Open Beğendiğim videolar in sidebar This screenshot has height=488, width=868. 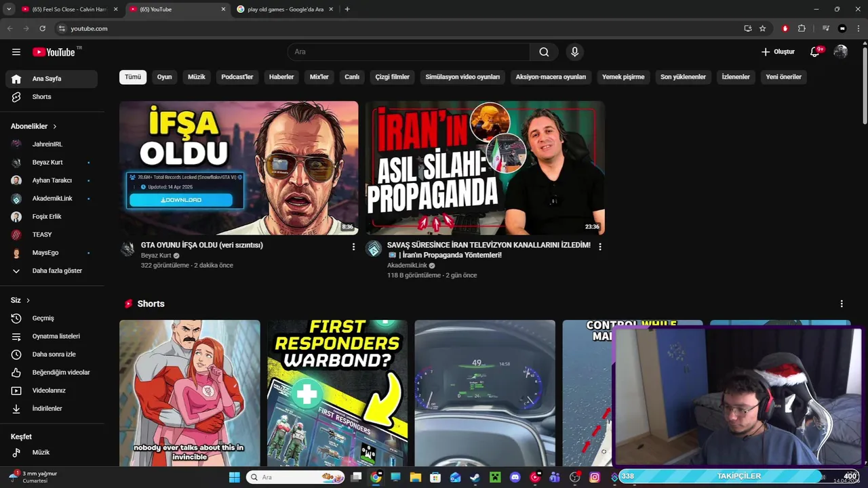pyautogui.click(x=52, y=373)
